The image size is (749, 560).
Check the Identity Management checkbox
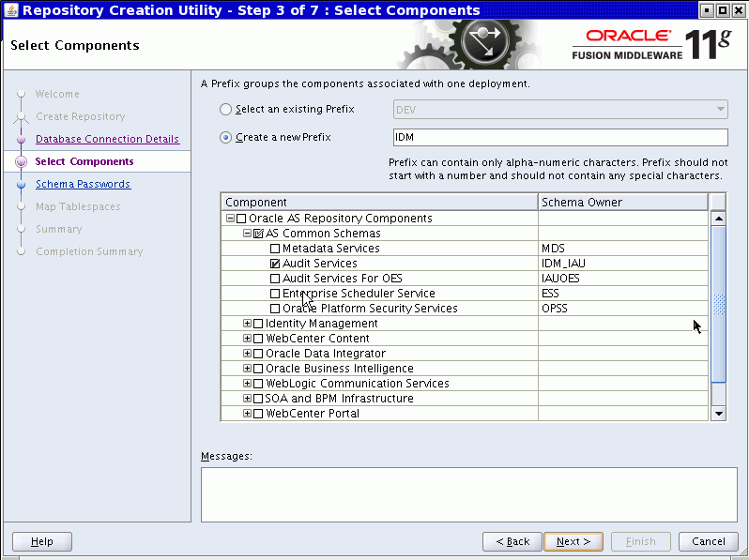[258, 324]
